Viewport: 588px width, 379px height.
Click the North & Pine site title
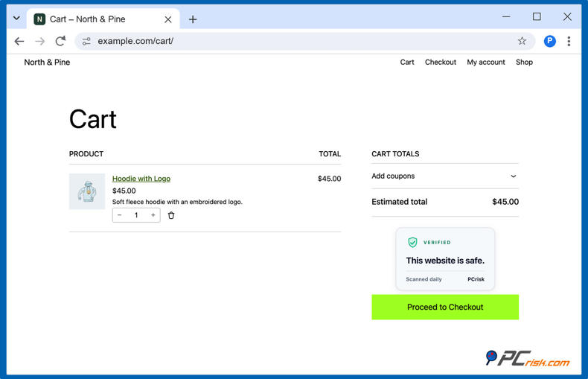pyautogui.click(x=47, y=63)
